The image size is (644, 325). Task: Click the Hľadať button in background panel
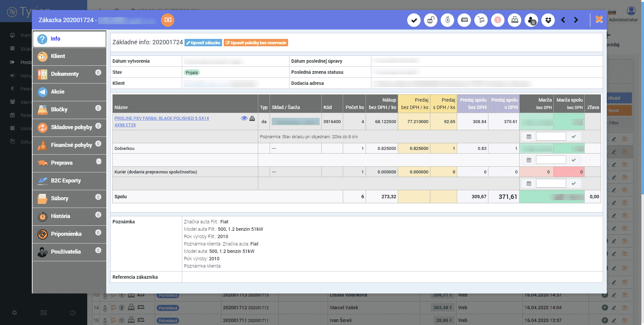pyautogui.click(x=620, y=98)
